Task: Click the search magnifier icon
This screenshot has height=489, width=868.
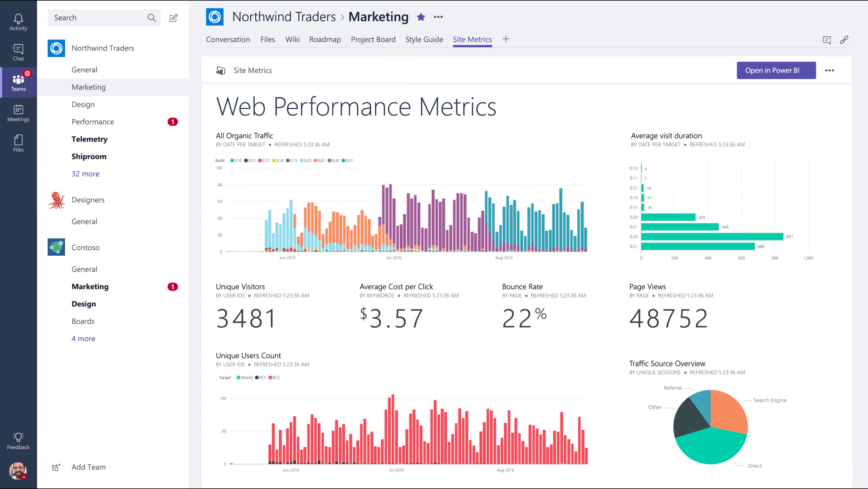Action: pos(152,18)
